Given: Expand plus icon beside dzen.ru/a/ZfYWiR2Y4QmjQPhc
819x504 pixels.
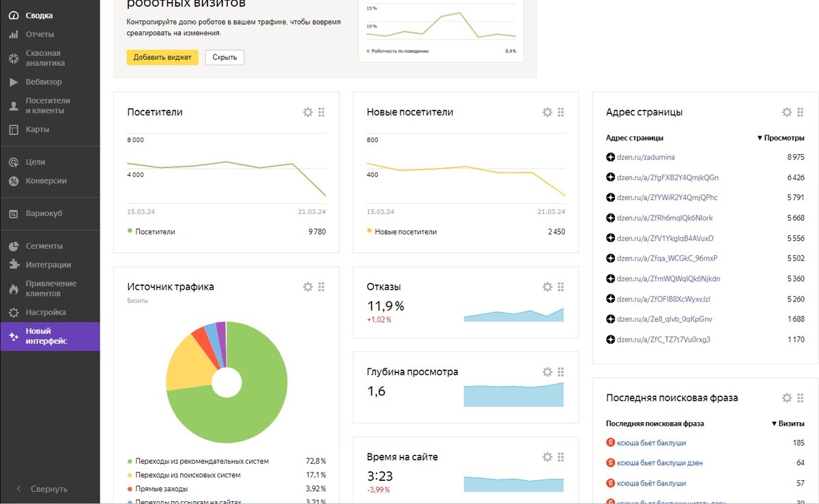Looking at the screenshot, I should tap(610, 198).
